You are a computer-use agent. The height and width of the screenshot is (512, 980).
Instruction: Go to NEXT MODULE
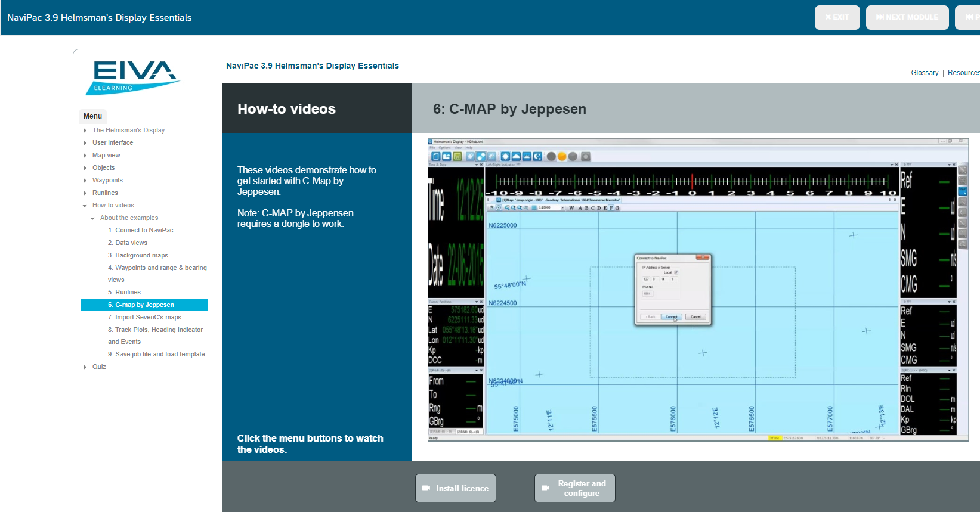point(907,17)
